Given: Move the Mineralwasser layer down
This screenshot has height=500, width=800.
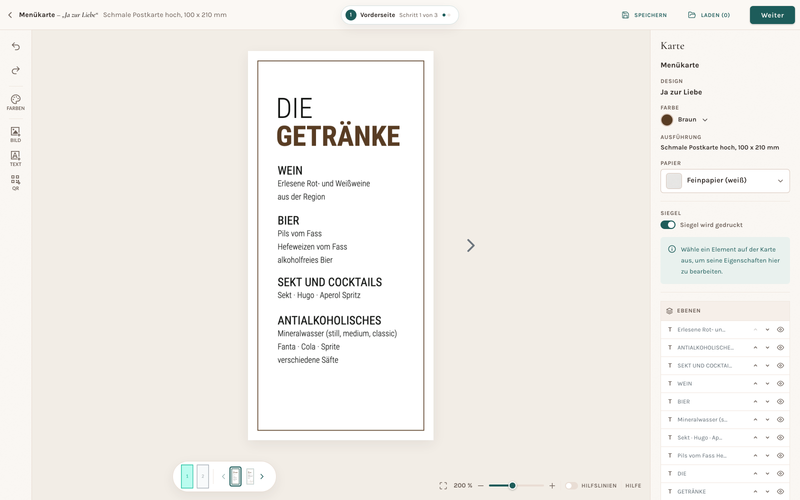Looking at the screenshot, I should point(767,419).
